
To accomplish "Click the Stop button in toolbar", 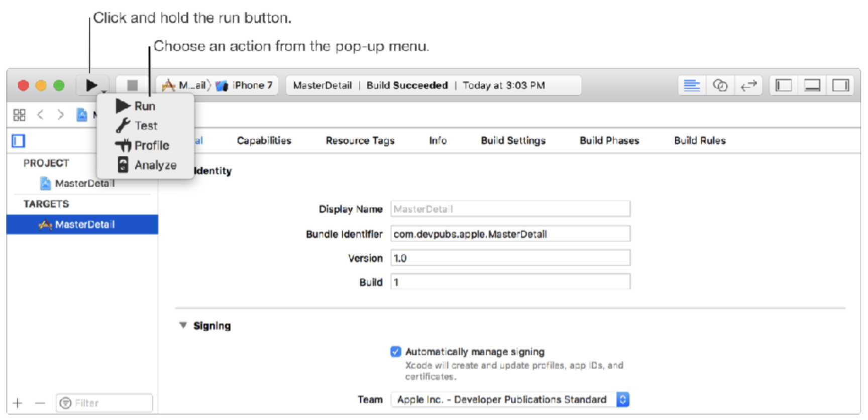I will pos(132,85).
